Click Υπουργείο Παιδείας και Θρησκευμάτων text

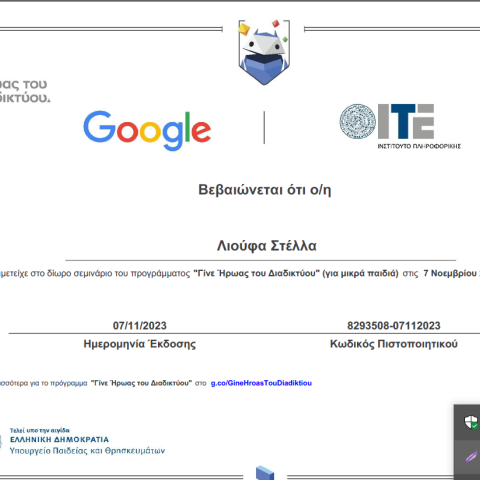(87, 451)
